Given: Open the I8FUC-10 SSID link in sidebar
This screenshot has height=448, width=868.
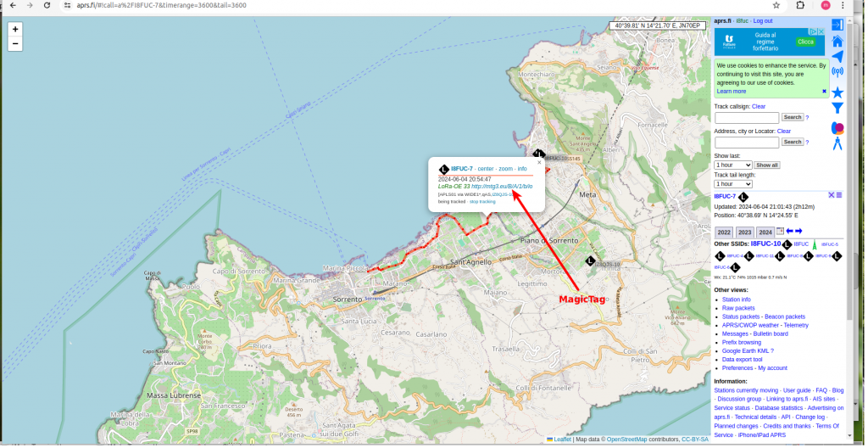Looking at the screenshot, I should [765, 244].
